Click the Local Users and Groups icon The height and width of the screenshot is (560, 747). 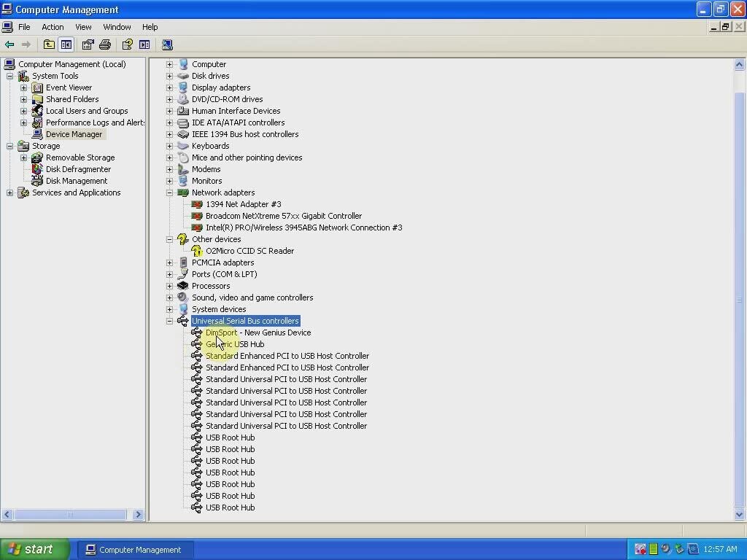tap(37, 111)
